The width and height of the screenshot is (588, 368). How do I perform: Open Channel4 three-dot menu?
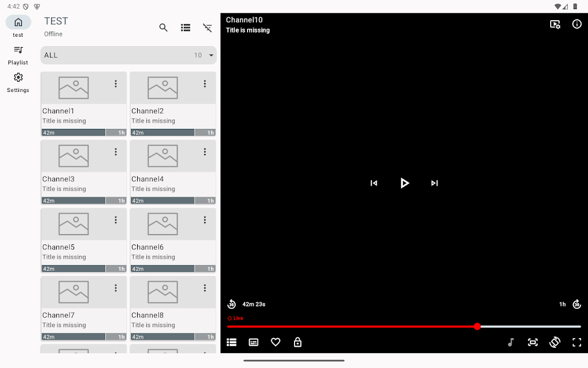pos(204,152)
